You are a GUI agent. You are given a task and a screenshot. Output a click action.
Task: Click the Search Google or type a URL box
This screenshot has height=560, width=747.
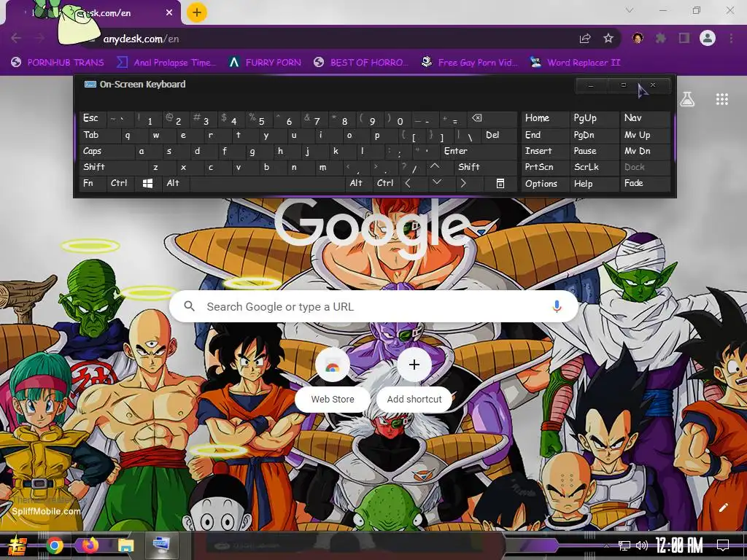point(374,307)
